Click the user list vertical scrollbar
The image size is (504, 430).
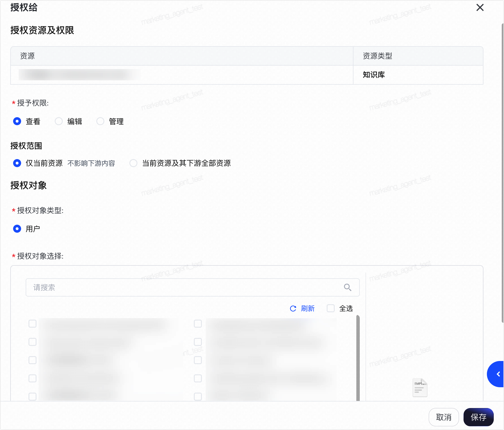[x=358, y=358]
